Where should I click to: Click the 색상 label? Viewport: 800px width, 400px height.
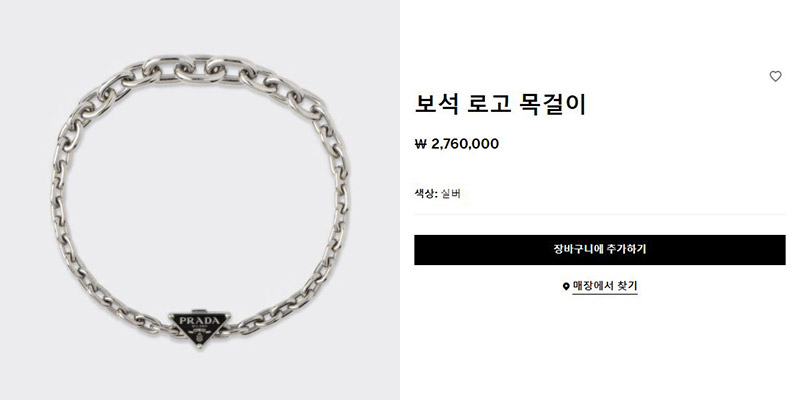(426, 193)
